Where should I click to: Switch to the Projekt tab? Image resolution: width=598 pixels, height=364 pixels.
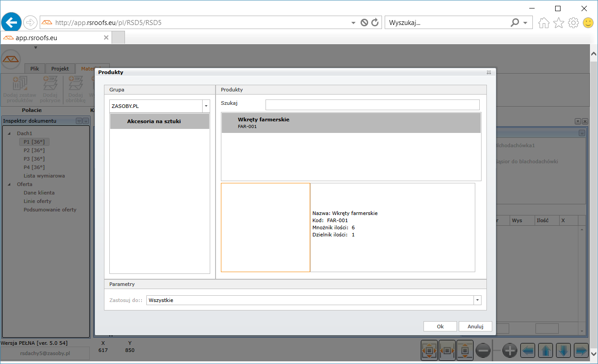click(x=60, y=69)
